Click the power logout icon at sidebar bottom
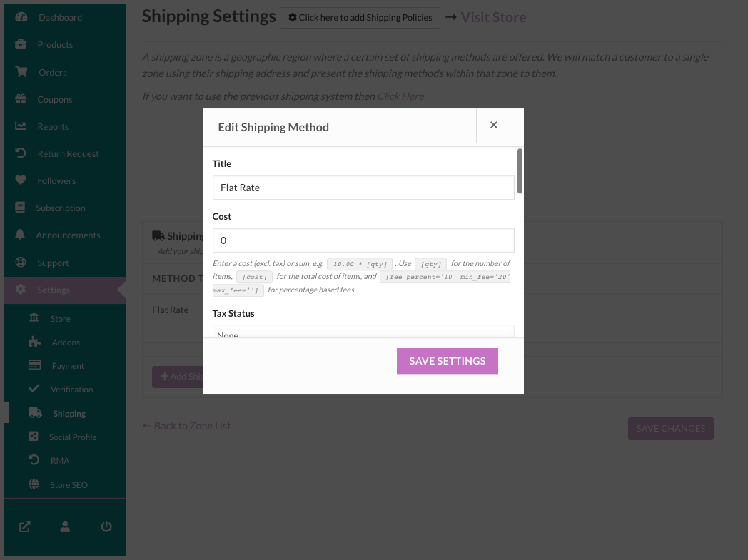This screenshot has width=748, height=560. click(106, 526)
